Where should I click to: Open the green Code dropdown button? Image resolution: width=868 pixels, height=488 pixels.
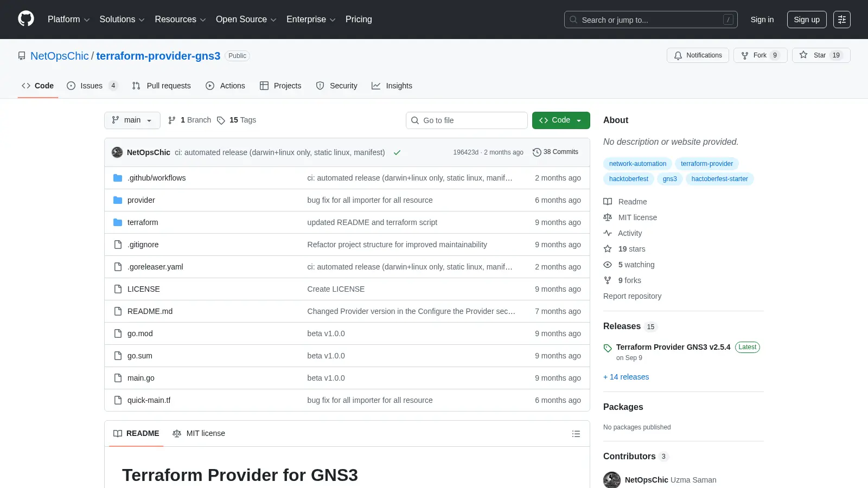[x=561, y=120]
